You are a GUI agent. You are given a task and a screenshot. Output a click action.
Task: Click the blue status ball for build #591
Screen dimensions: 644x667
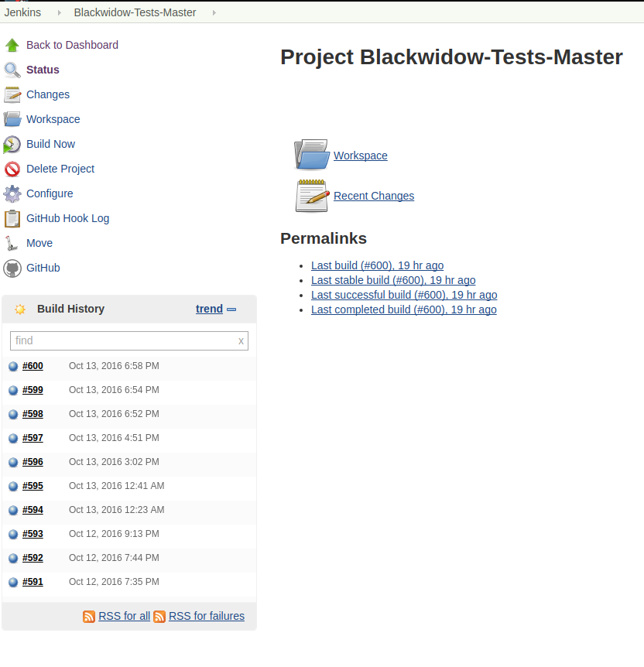(x=13, y=582)
